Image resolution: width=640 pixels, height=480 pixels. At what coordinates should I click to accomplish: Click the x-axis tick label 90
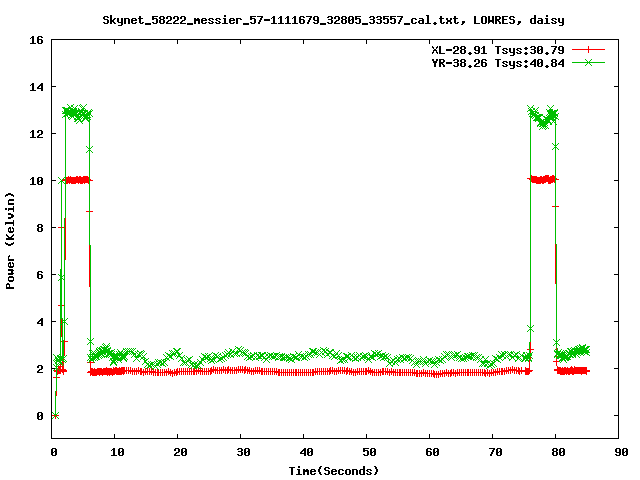pos(621,452)
